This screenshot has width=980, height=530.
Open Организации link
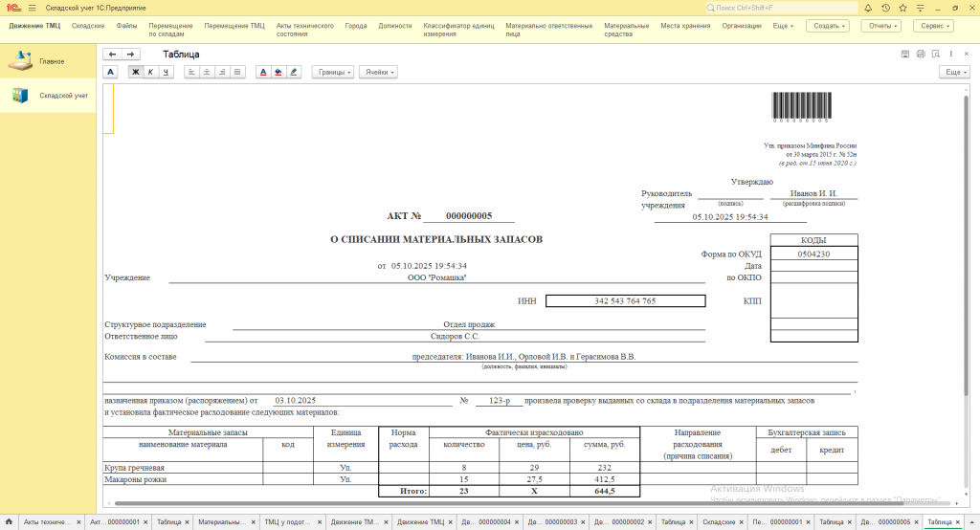[x=742, y=26]
